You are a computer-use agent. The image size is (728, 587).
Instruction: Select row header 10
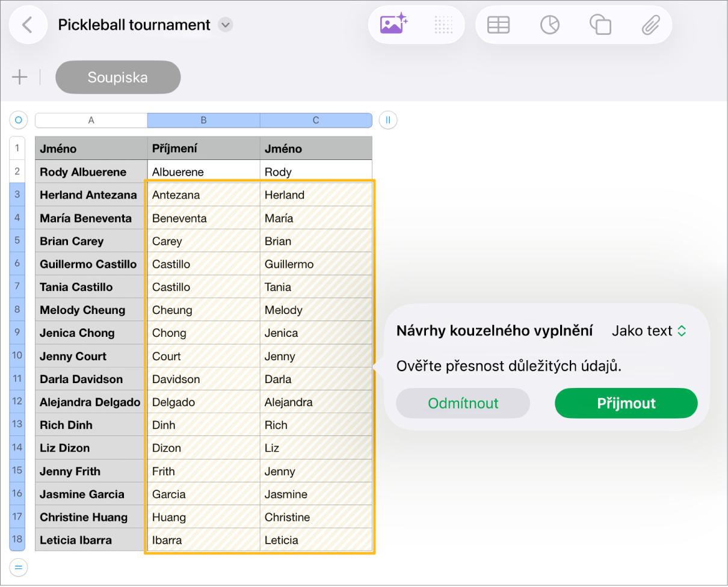click(x=17, y=355)
